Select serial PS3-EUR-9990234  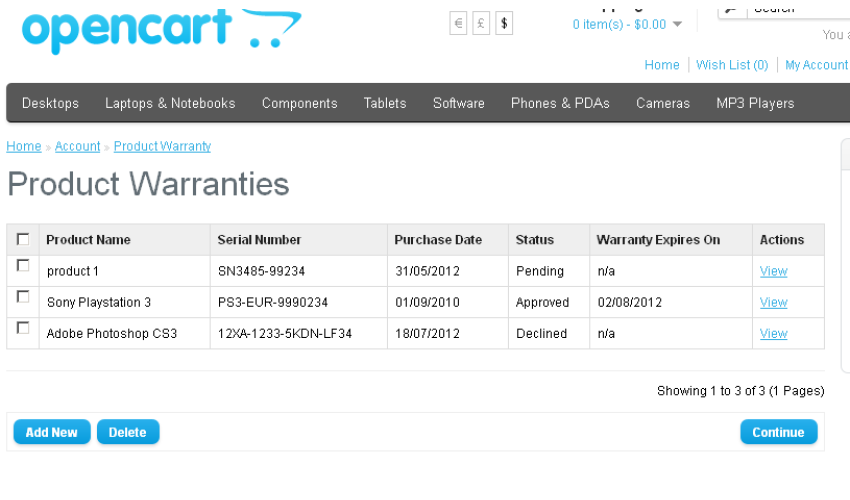[x=273, y=303]
